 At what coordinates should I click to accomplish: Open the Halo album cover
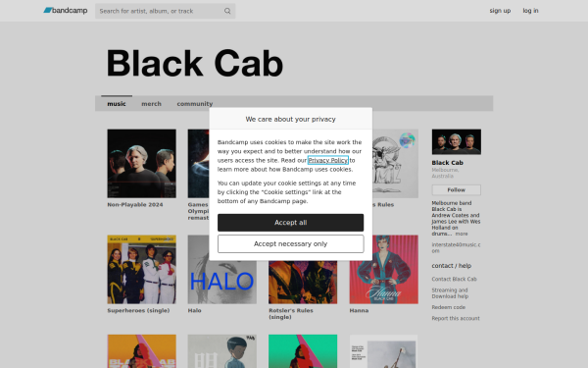(x=222, y=283)
